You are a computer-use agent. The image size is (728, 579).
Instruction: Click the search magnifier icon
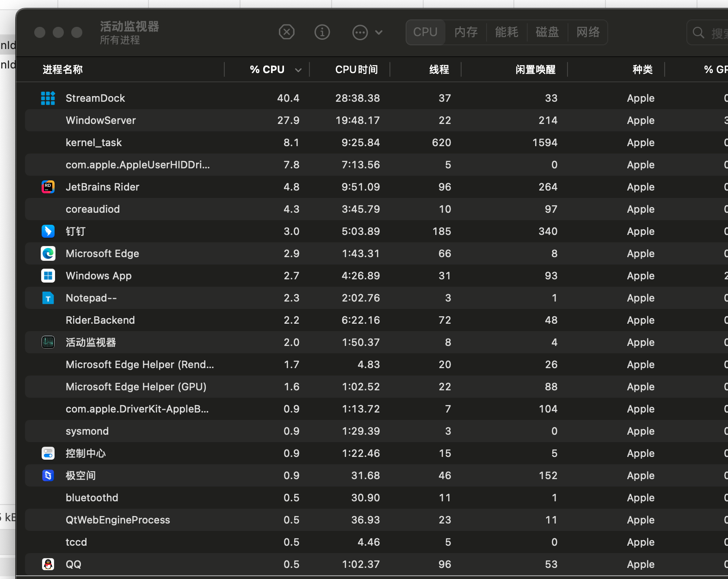point(698,33)
